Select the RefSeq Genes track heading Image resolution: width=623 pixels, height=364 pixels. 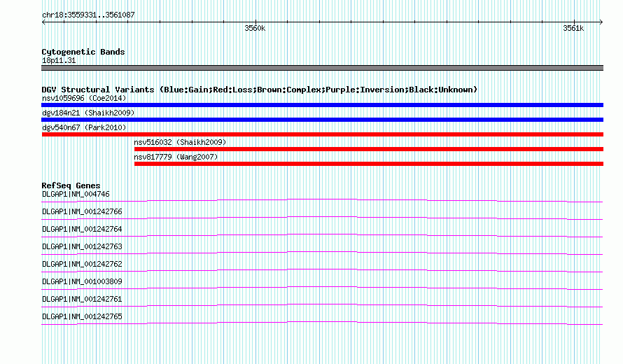[71, 185]
